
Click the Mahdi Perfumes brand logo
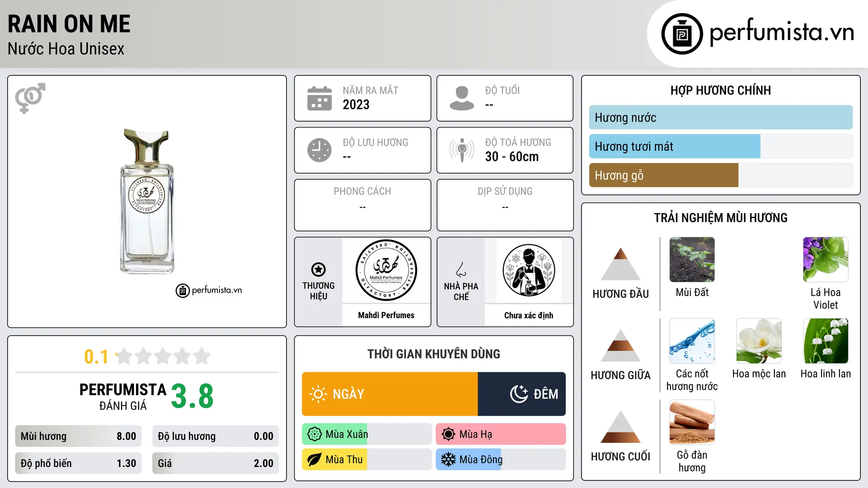(x=386, y=270)
